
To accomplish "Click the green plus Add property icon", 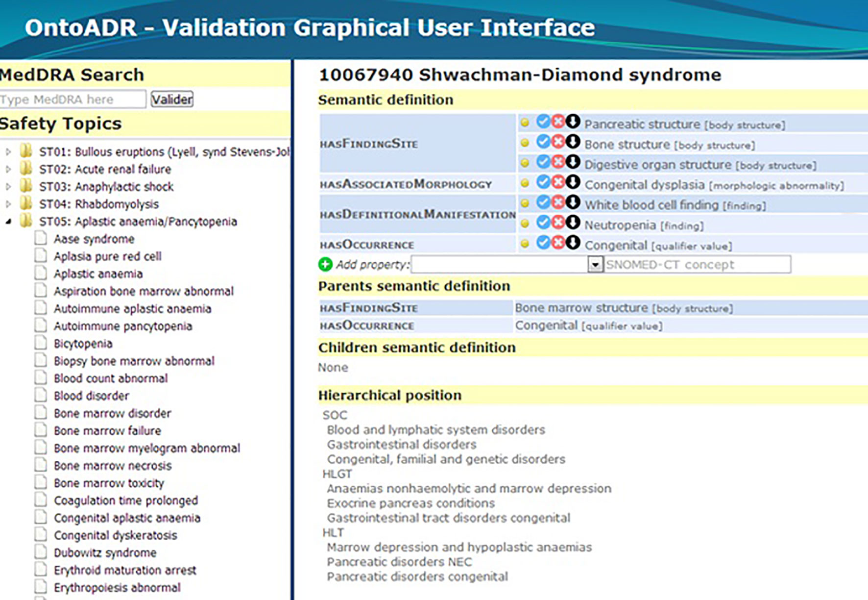I will pyautogui.click(x=325, y=265).
